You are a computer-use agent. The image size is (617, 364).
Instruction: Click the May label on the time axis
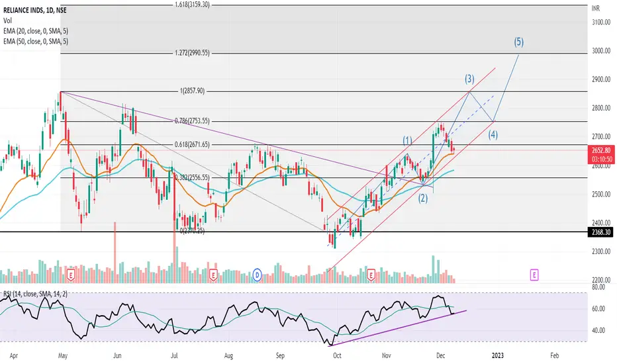(63, 356)
